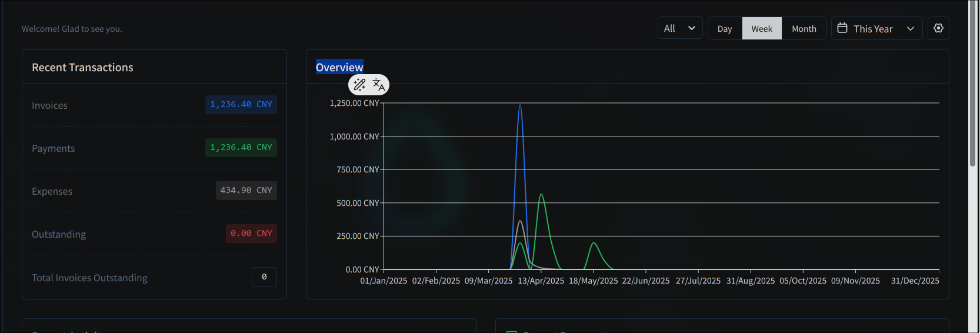The height and width of the screenshot is (333, 980).
Task: Click the Expenses row label
Action: coord(52,191)
